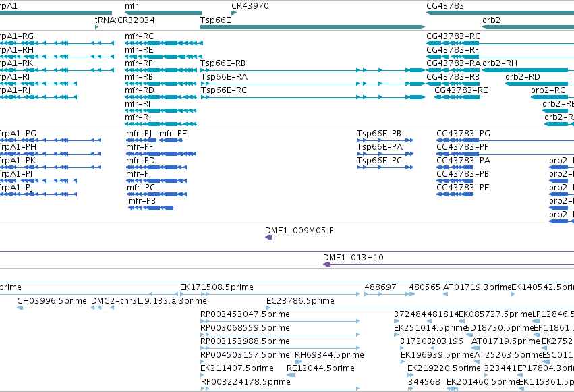Click the DME1-013H10 feature label
This screenshot has width=574, height=392.
click(353, 258)
